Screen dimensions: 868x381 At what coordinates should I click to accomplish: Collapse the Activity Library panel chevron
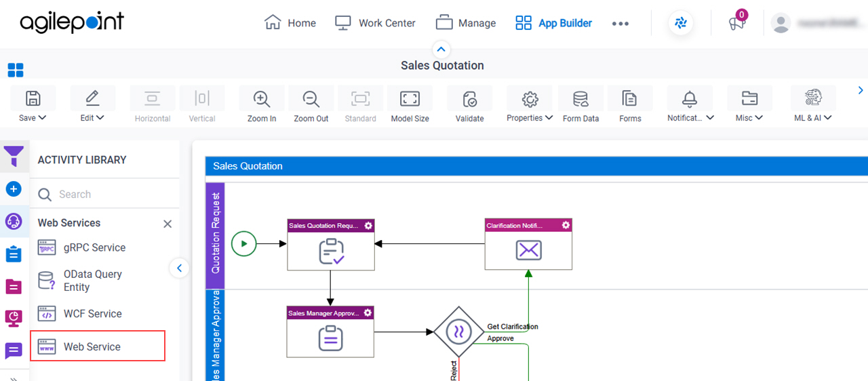pos(179,268)
